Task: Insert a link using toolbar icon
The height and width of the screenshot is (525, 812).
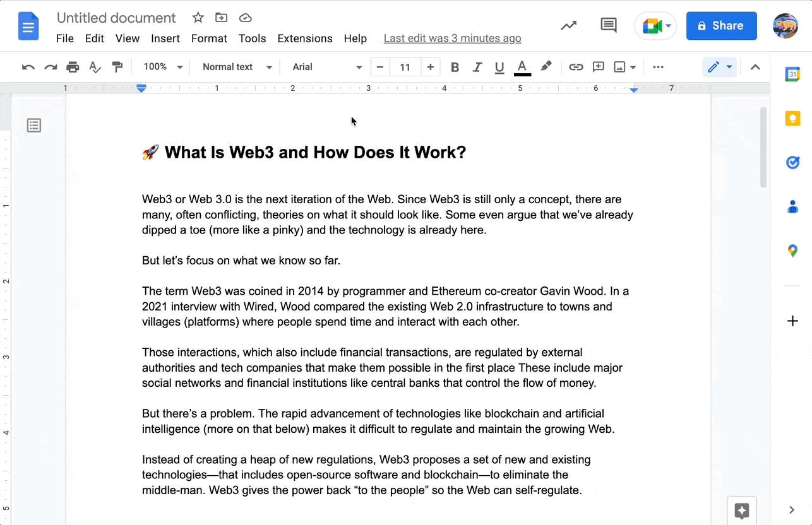Action: click(x=576, y=66)
